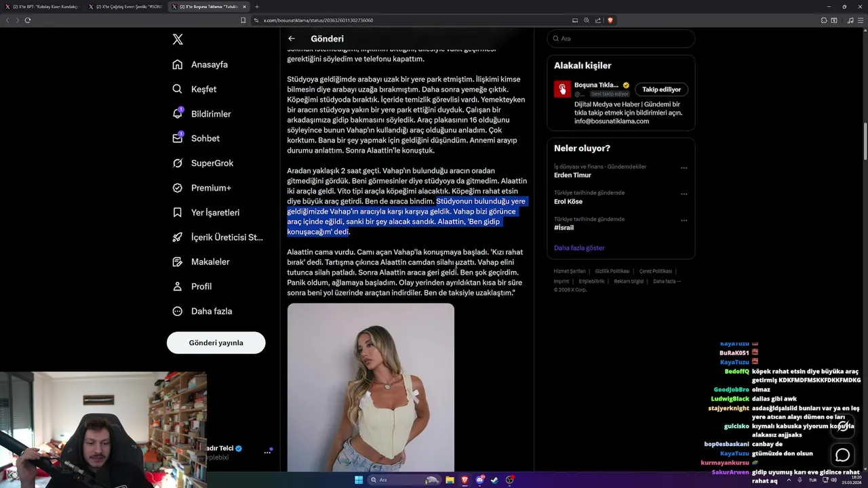Click the Takip ediliyor button
Image resolution: width=868 pixels, height=488 pixels.
coord(661,89)
